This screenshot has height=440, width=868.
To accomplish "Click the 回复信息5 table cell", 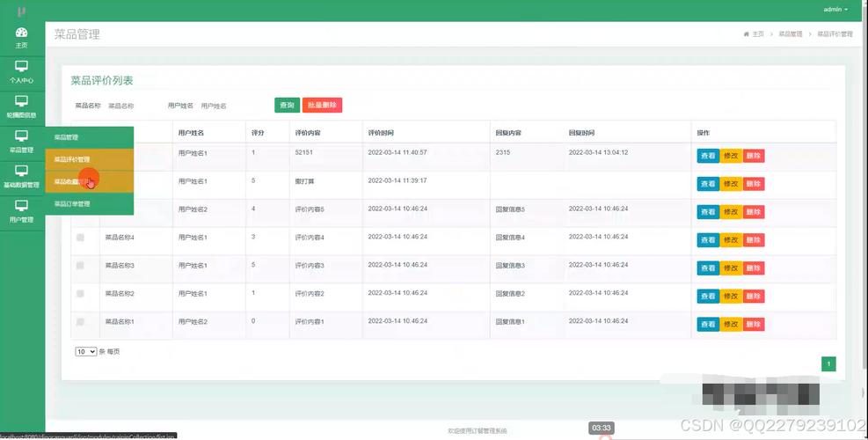I will [510, 209].
